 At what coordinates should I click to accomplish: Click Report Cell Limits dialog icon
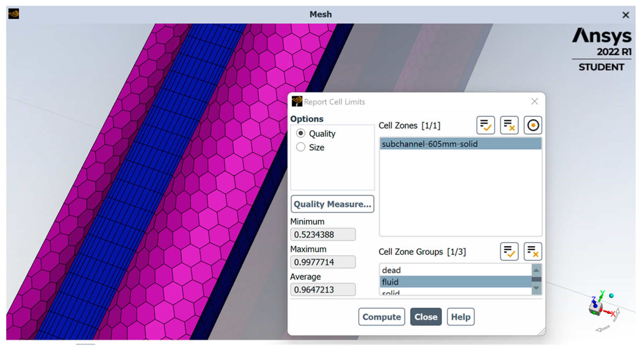point(297,101)
